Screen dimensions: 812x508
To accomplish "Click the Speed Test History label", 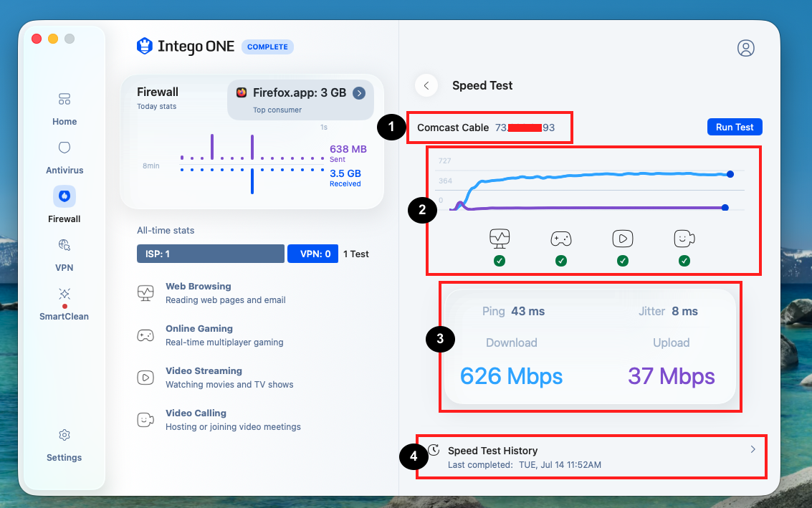I will 492,451.
